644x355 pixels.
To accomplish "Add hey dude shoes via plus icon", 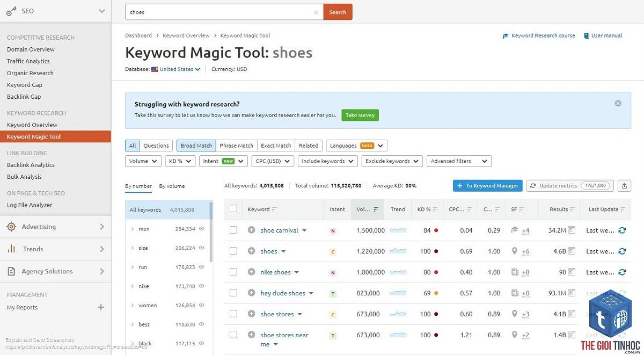I will point(251,293).
